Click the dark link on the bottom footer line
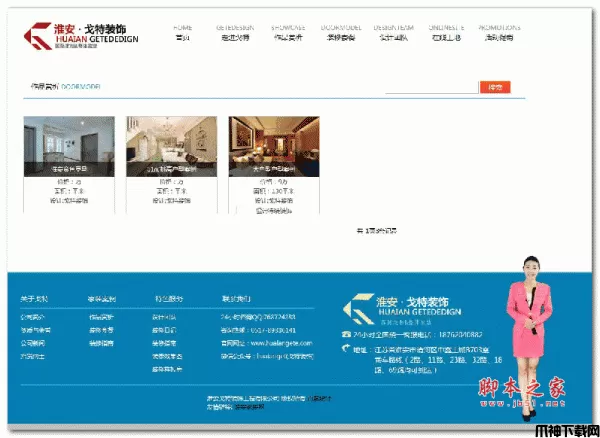600x438 pixels. [x=249, y=407]
